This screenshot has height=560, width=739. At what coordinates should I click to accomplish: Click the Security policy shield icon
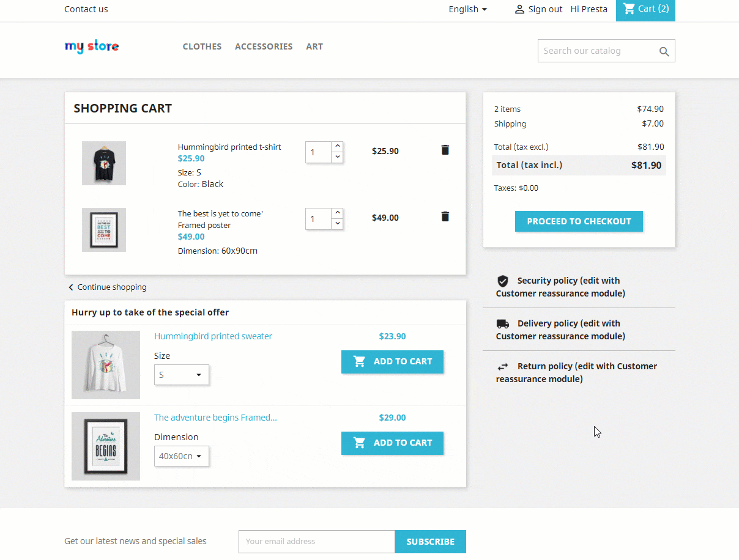click(x=503, y=281)
